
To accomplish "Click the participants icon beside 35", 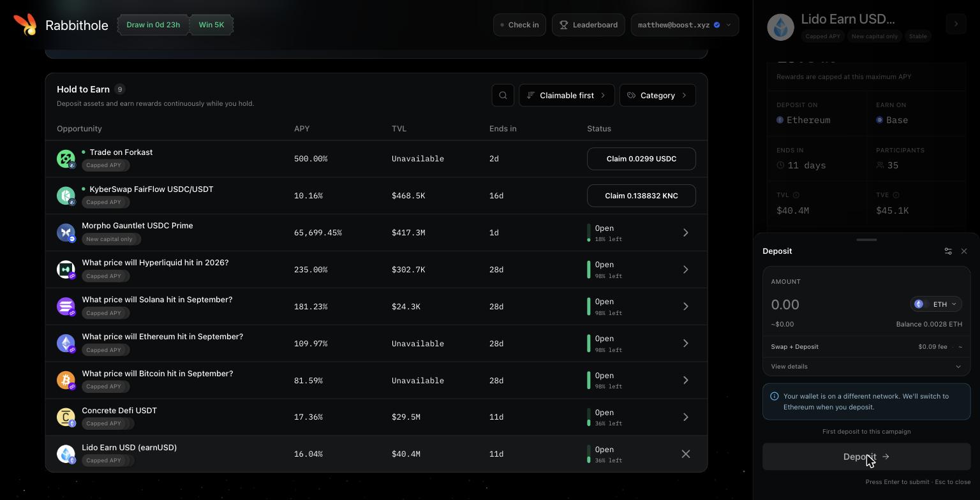I will pyautogui.click(x=880, y=165).
